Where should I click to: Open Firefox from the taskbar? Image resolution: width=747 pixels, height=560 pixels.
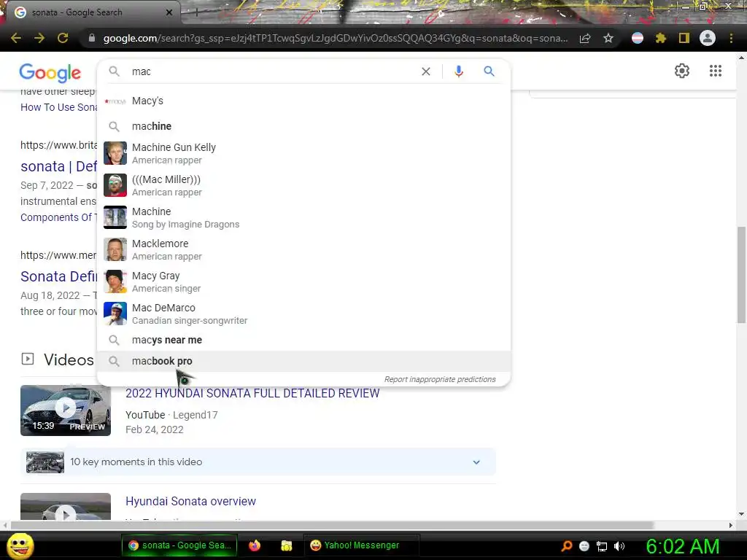255,545
